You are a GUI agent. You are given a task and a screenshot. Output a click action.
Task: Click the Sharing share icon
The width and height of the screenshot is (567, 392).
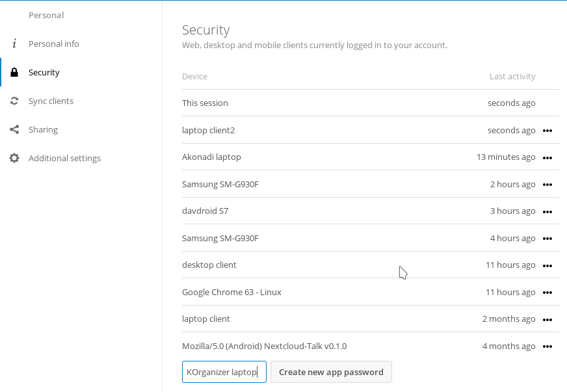tap(14, 129)
